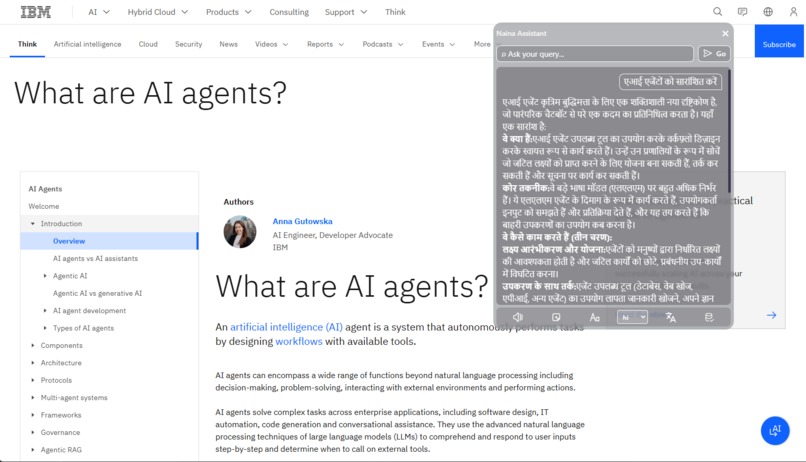Click the More item in the sub-navigation
Screen dimensions: 806x462
pyautogui.click(x=482, y=44)
